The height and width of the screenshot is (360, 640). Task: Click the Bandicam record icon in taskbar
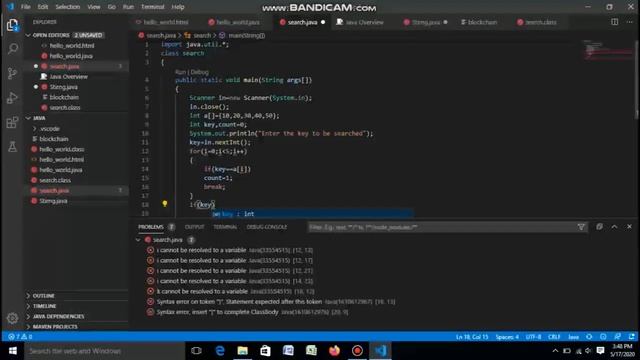pyautogui.click(x=357, y=351)
